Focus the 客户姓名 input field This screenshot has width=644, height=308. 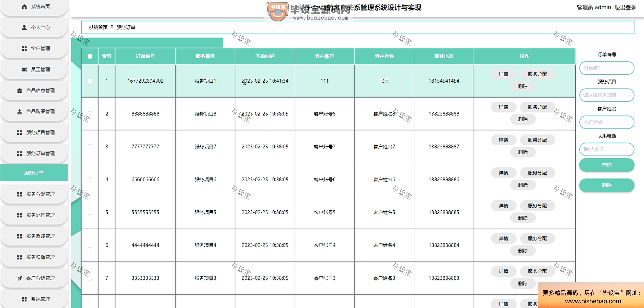point(607,122)
